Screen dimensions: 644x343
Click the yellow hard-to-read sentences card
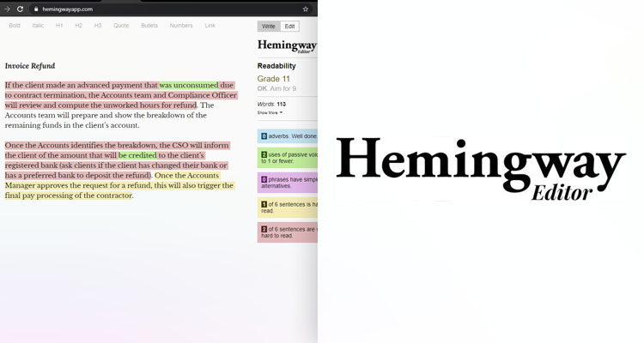(x=288, y=208)
